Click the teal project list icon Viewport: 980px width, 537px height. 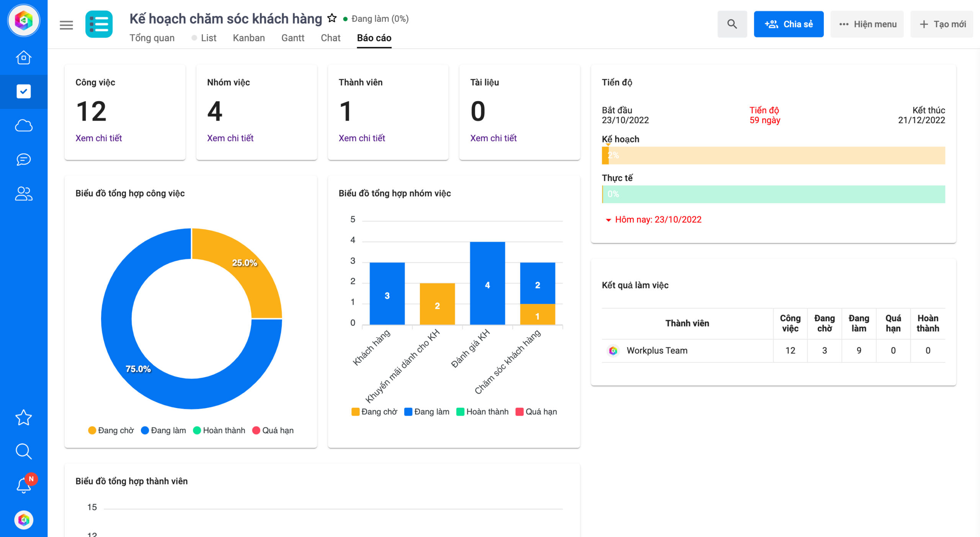(x=99, y=24)
